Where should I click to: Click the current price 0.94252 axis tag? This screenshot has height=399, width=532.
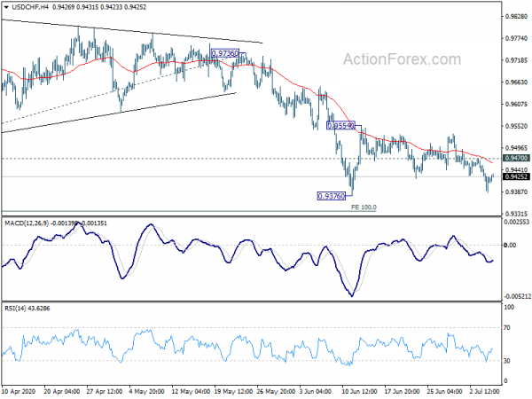click(516, 176)
